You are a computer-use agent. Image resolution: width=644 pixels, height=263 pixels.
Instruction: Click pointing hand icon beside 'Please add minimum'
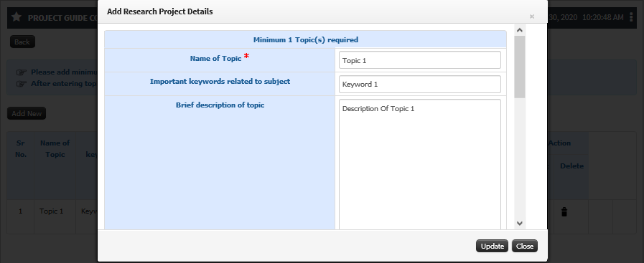click(22, 72)
